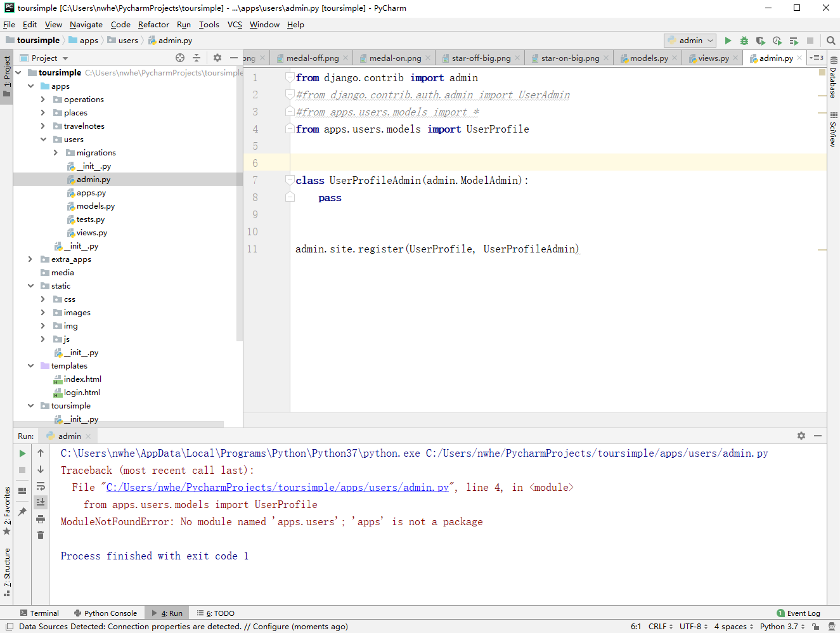Open Search Everywhere magnifier icon
Image resolution: width=840 pixels, height=633 pixels.
pyautogui.click(x=830, y=40)
